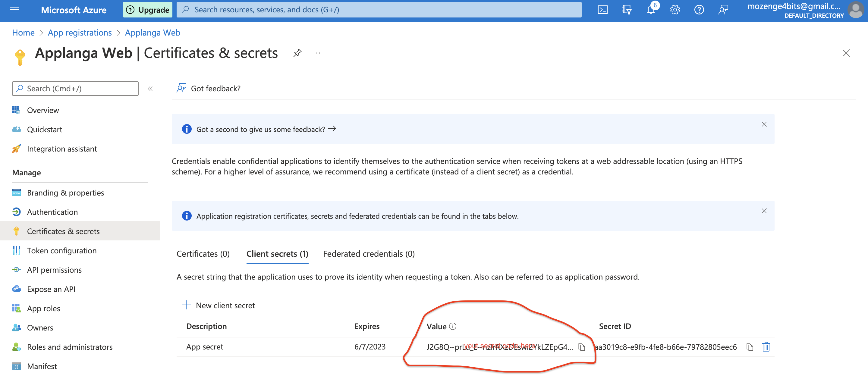Switch to Federated credentials (0) tab

click(369, 254)
